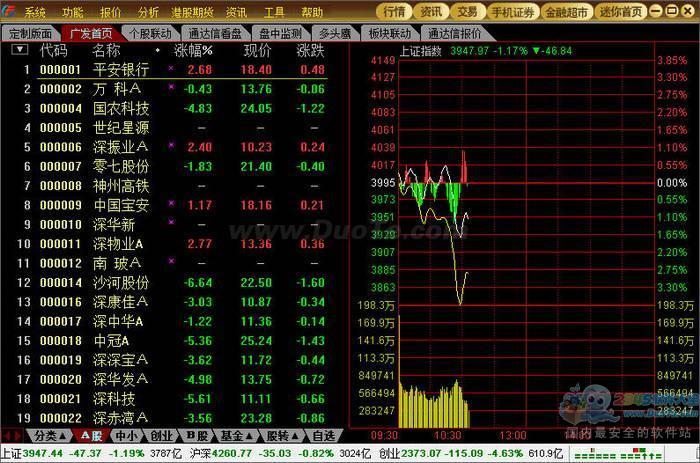Select stock row 零七股份

tap(174, 167)
